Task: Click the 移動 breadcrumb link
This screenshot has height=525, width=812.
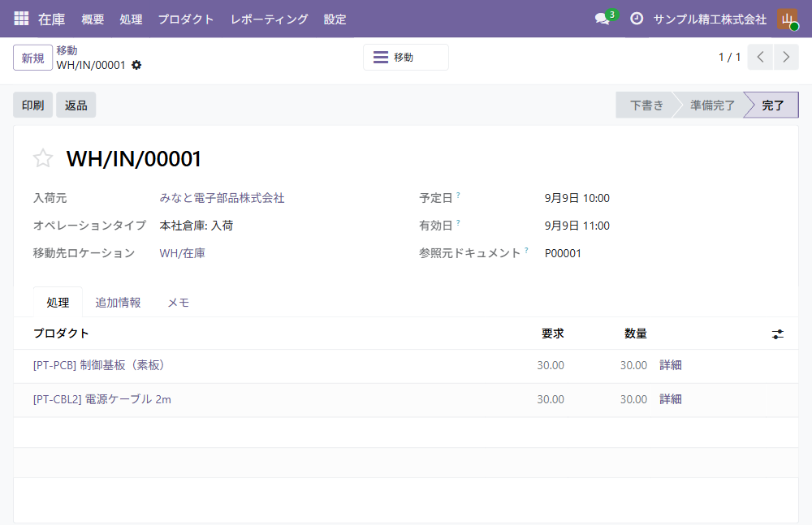Action: [x=67, y=50]
